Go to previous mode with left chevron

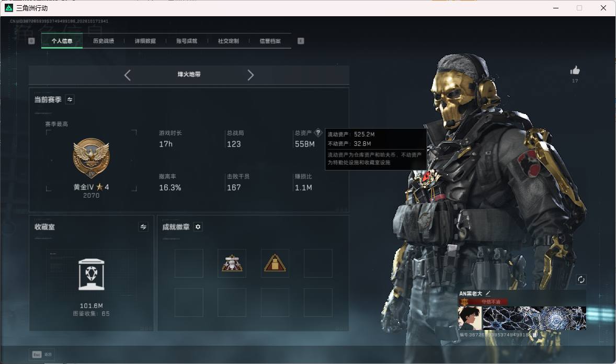(x=127, y=75)
